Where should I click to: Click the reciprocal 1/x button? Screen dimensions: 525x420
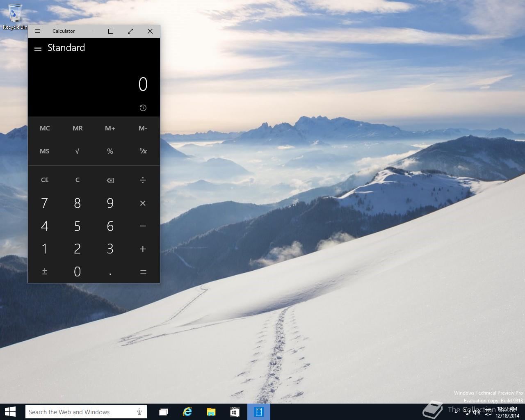[x=143, y=151]
